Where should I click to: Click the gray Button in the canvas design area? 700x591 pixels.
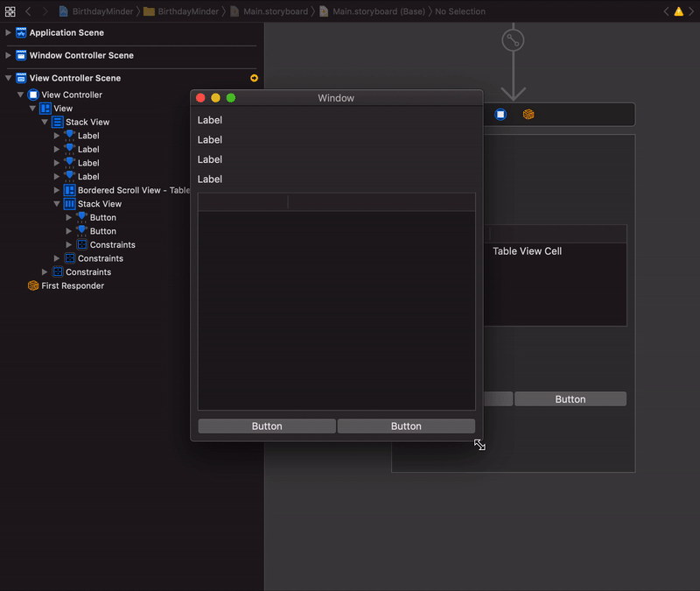click(x=570, y=398)
